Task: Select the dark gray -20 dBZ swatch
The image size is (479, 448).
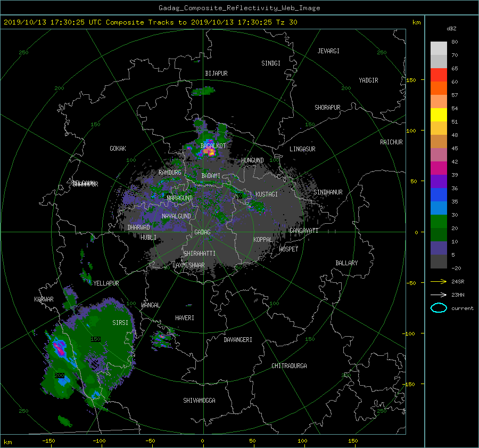Action: tap(439, 262)
